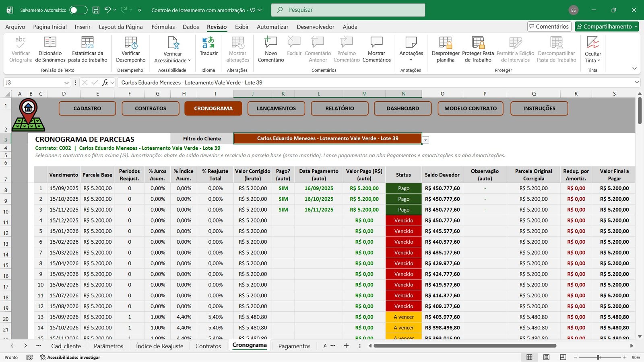The width and height of the screenshot is (644, 362).
Task: Click the Save icon in title bar
Action: (x=96, y=10)
